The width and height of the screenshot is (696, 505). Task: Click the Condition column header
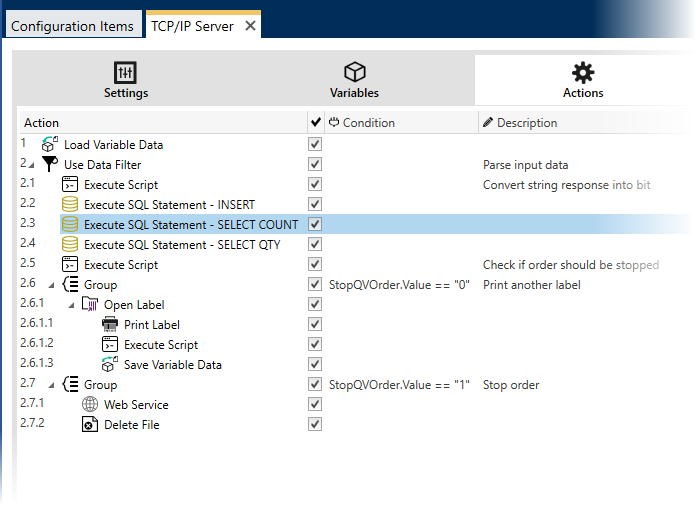[368, 123]
